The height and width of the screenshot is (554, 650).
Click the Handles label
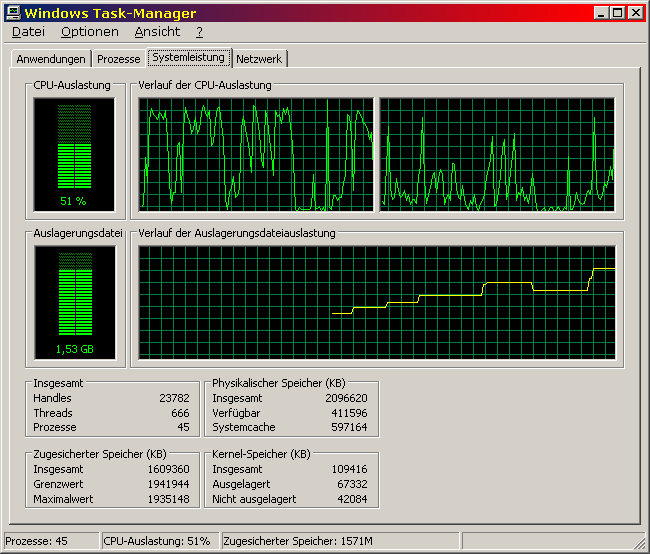(x=52, y=398)
